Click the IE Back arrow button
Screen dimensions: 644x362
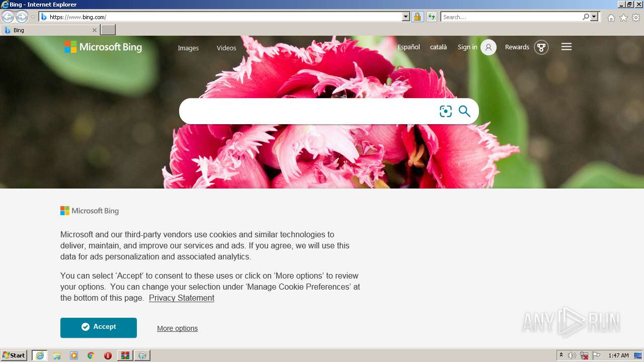click(8, 17)
